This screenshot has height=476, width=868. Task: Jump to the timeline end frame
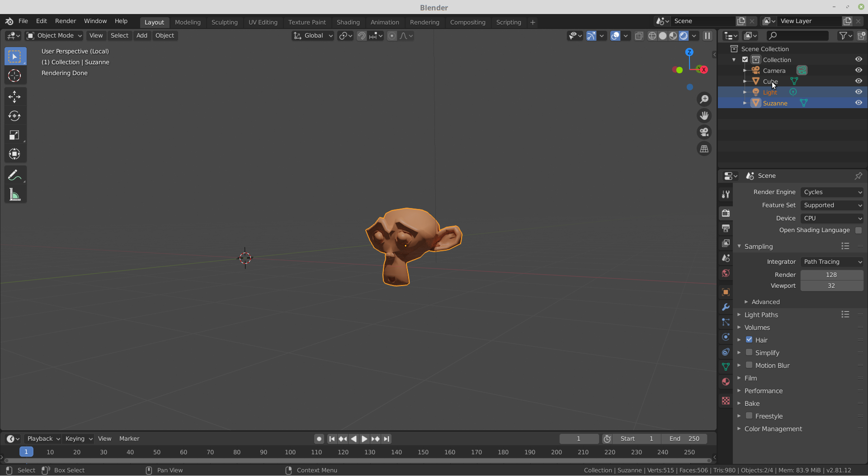click(387, 439)
